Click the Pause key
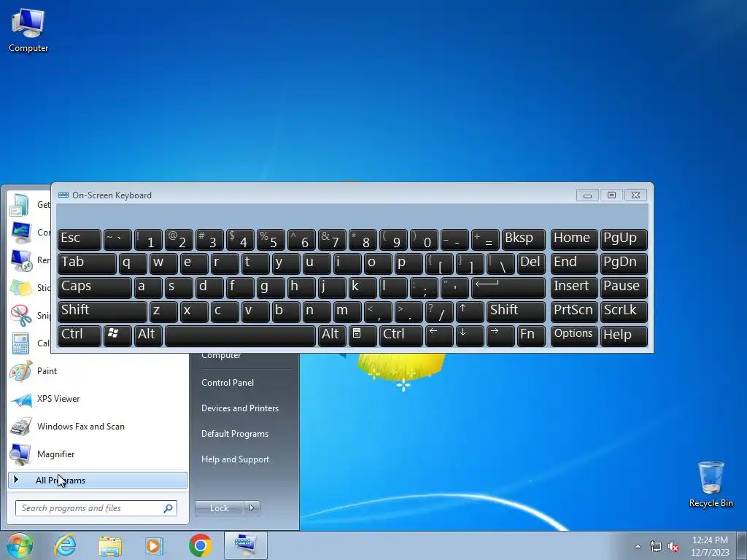This screenshot has height=560, width=747. (x=624, y=287)
